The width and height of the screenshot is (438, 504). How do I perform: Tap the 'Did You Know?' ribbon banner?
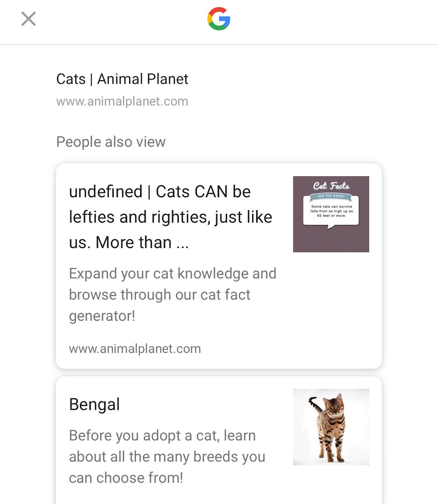pos(331,196)
